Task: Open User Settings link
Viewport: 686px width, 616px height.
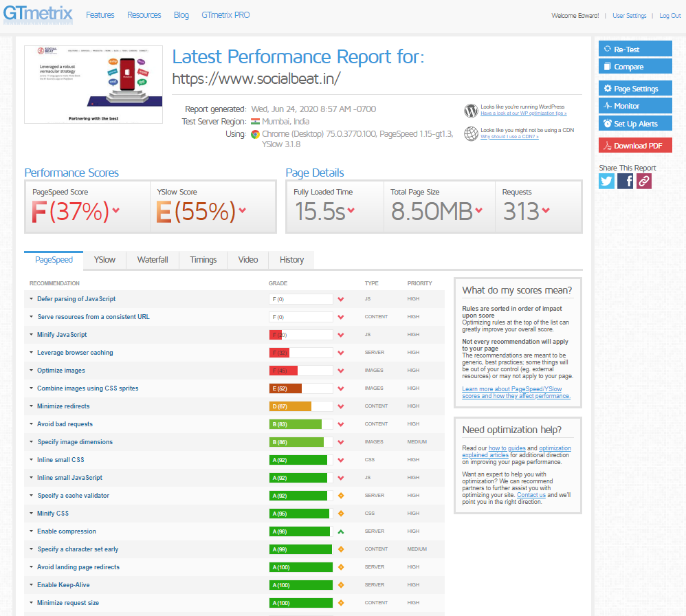Action: (630, 16)
